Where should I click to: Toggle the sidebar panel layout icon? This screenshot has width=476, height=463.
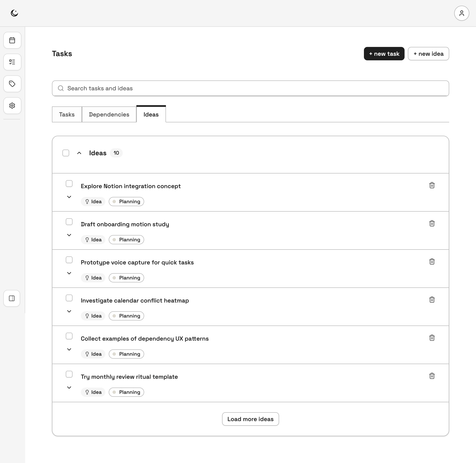(12, 298)
